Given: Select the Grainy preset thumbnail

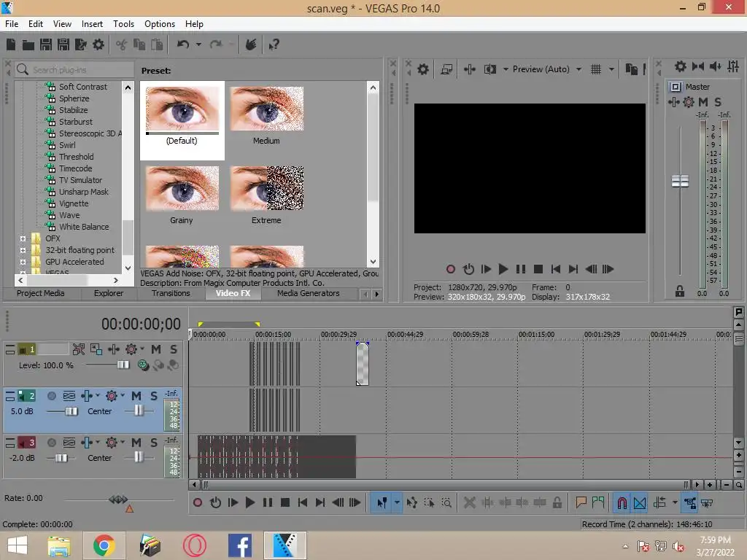Looking at the screenshot, I should pyautogui.click(x=182, y=188).
